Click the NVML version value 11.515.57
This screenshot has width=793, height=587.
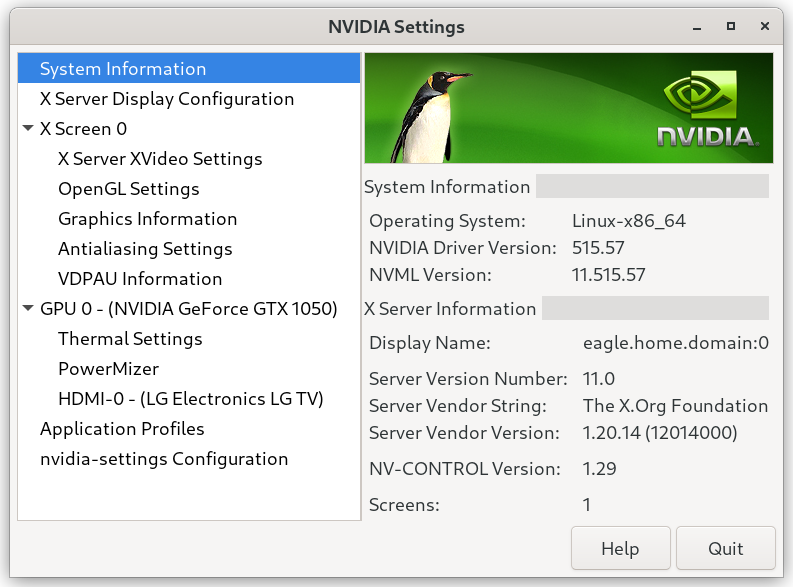click(x=608, y=275)
